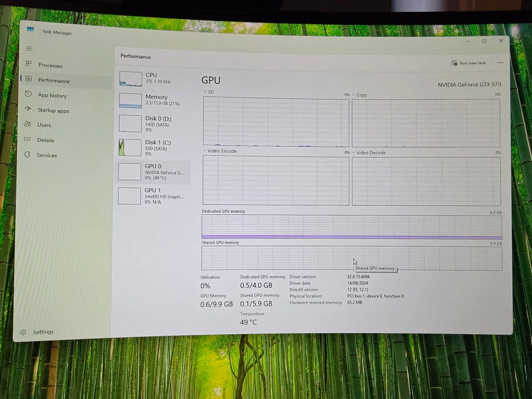532x399 pixels.
Task: Click the Services puzzle icon
Action: pyautogui.click(x=27, y=155)
